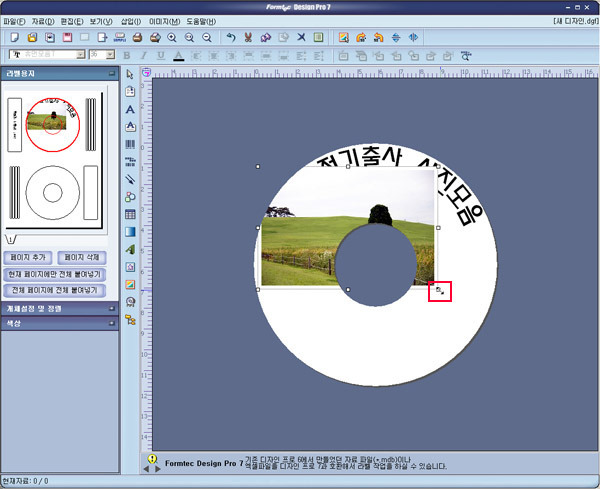The width and height of the screenshot is (600, 489).
Task: Select the arrow pointer tool in vertical toolbar
Action: (131, 74)
